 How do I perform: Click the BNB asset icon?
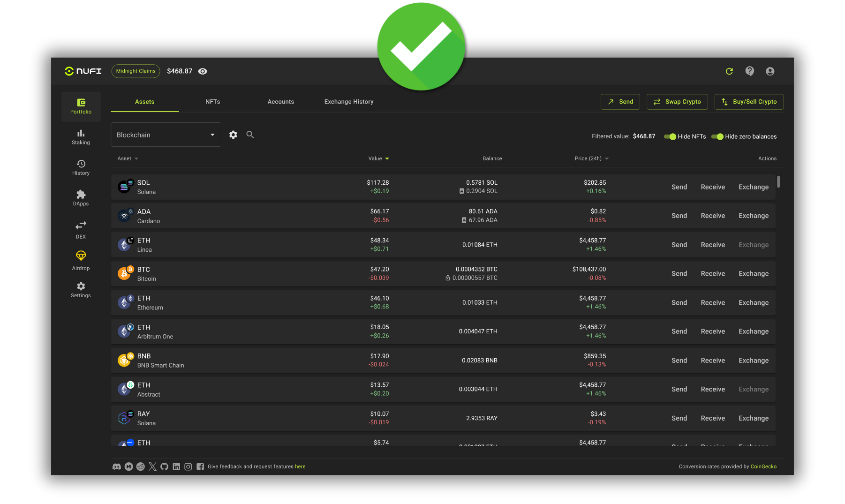(x=125, y=360)
